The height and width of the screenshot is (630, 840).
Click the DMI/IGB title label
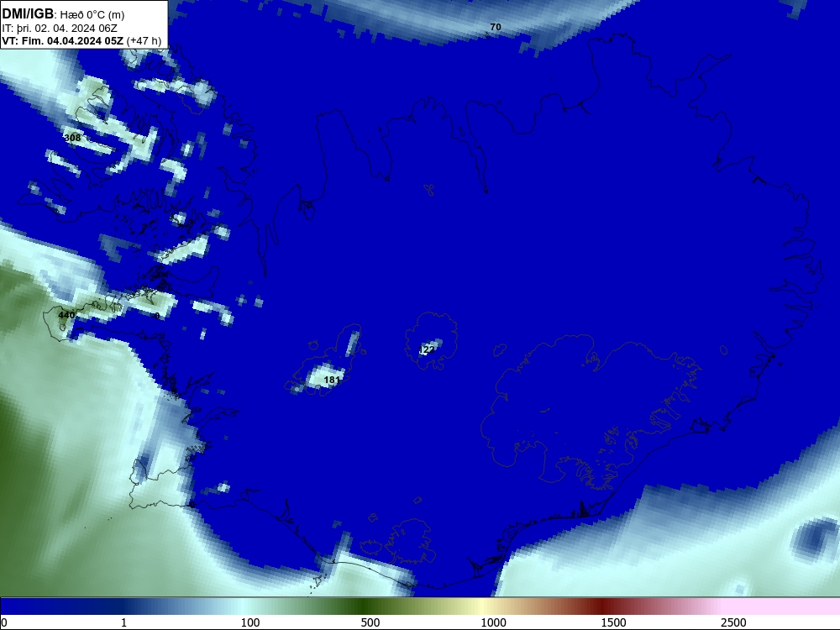coord(28,14)
